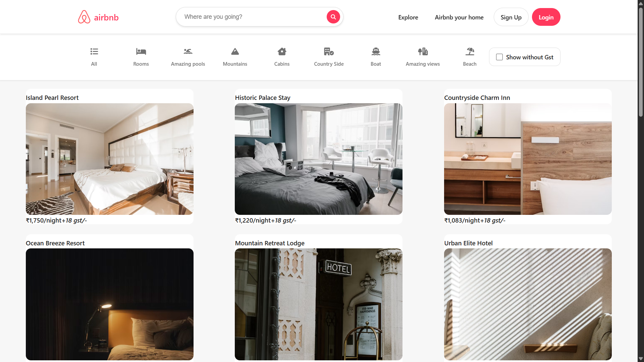The width and height of the screenshot is (644, 362).
Task: Click the Sign Up button
Action: pyautogui.click(x=511, y=17)
